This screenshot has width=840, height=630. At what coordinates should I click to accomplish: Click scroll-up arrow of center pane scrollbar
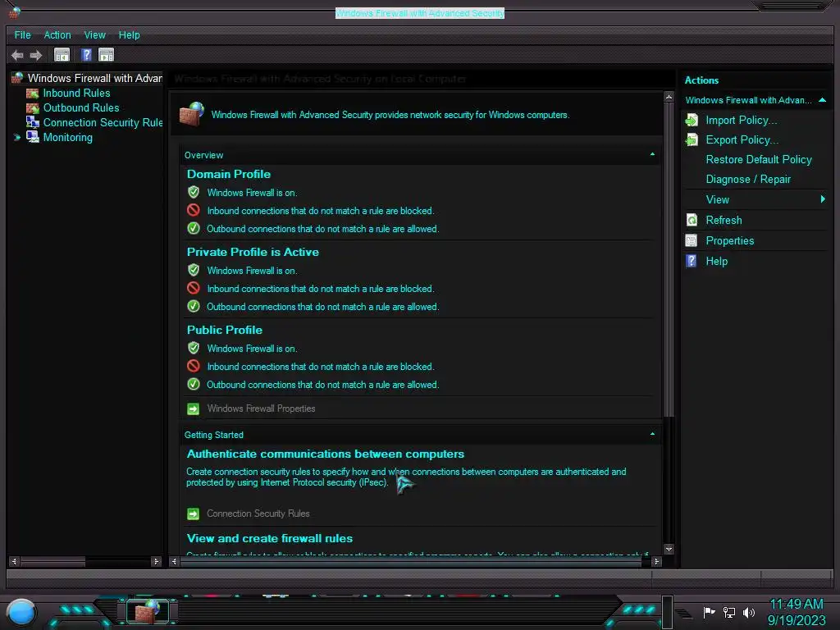669,97
